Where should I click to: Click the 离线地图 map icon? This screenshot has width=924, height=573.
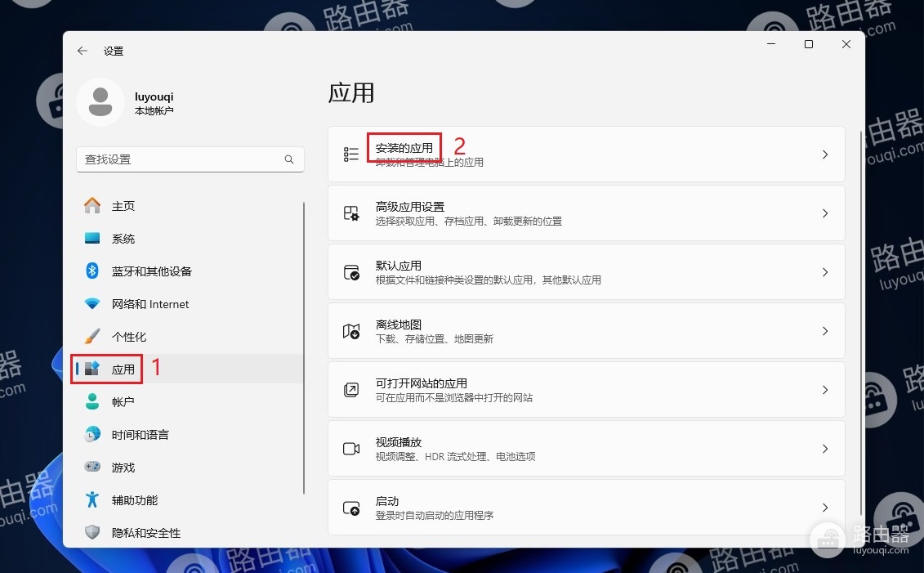351,331
